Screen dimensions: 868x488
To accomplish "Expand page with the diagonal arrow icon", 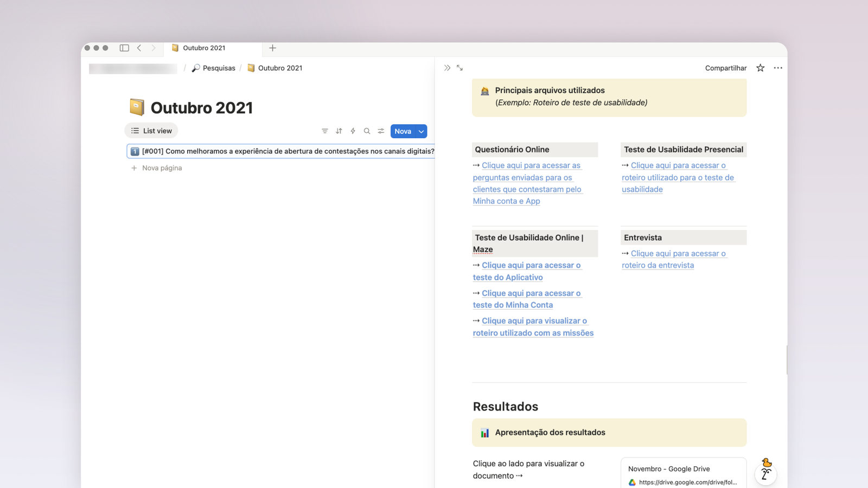I will [x=459, y=68].
